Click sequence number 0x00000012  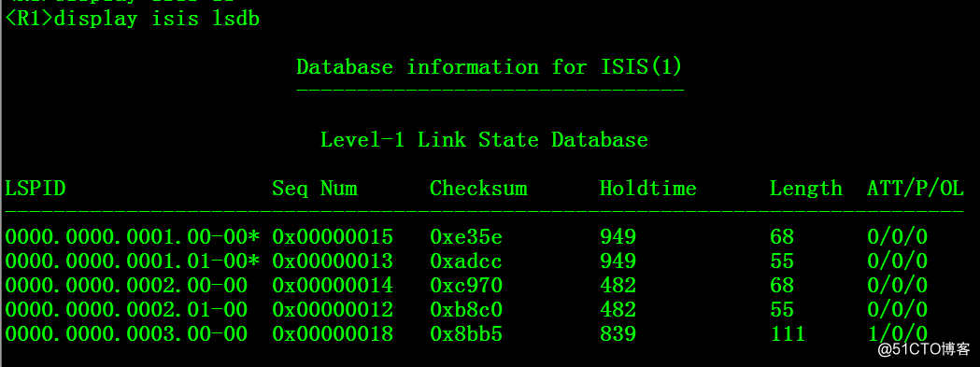(x=333, y=309)
